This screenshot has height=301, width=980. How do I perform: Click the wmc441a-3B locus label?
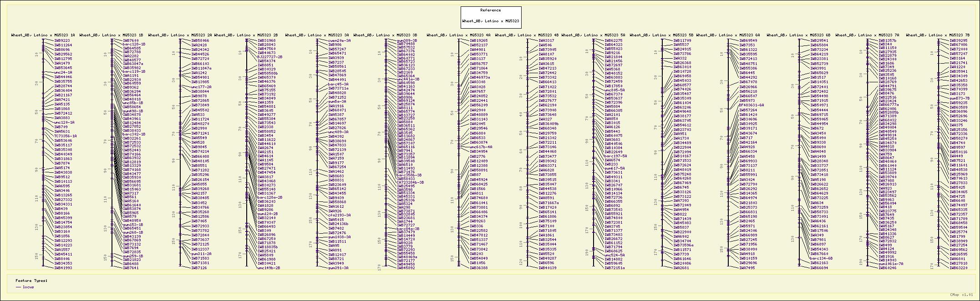(x=408, y=79)
